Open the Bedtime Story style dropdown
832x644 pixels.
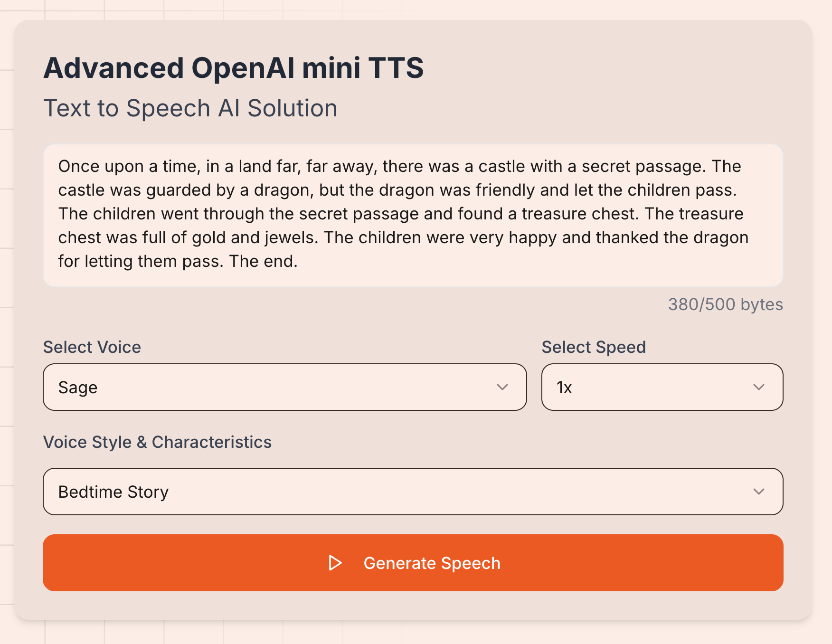(413, 492)
